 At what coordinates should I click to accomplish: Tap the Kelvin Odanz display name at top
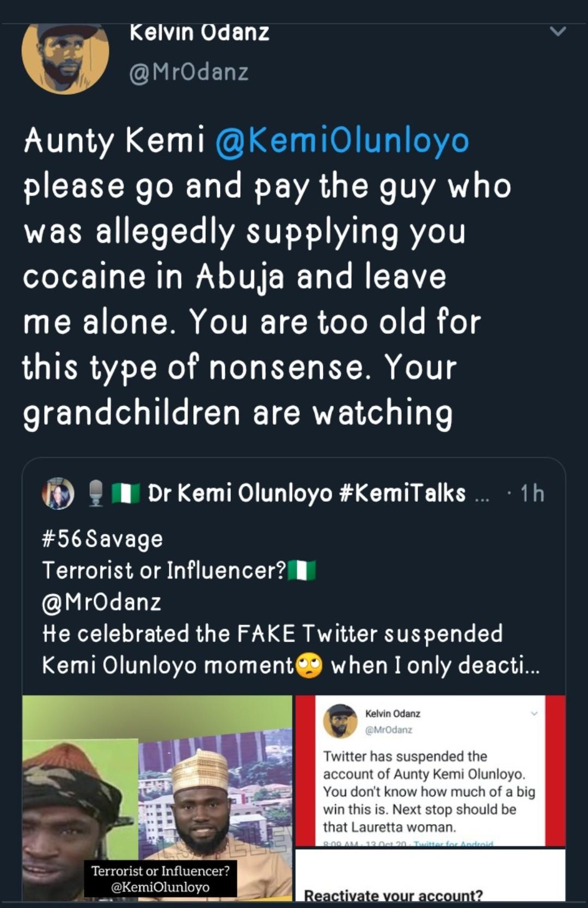[x=199, y=33]
